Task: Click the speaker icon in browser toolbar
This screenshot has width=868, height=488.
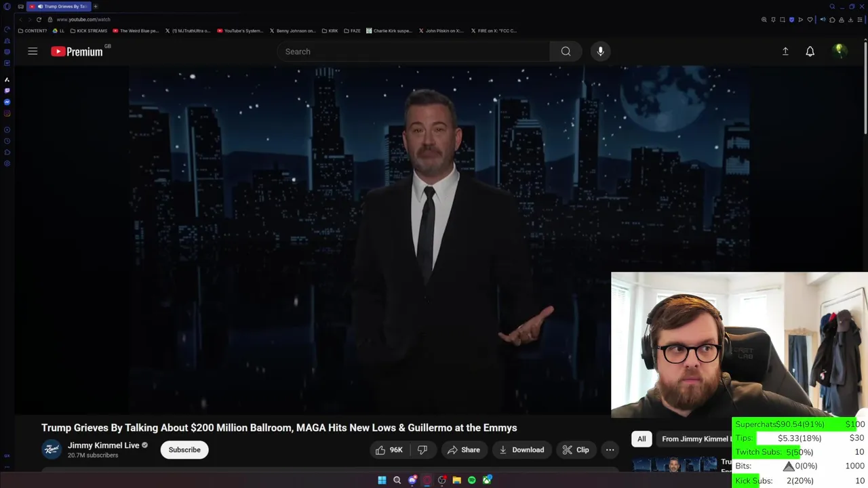Action: click(x=823, y=20)
